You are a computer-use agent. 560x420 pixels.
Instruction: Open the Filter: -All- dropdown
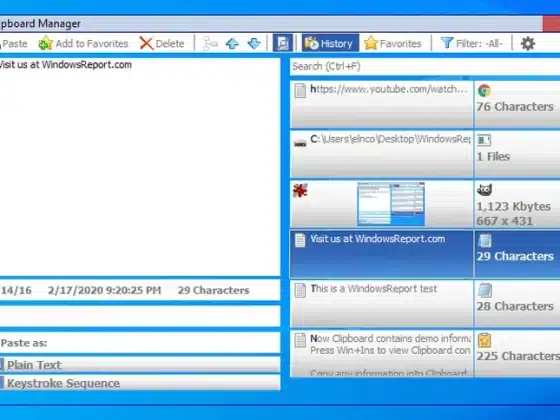[471, 44]
